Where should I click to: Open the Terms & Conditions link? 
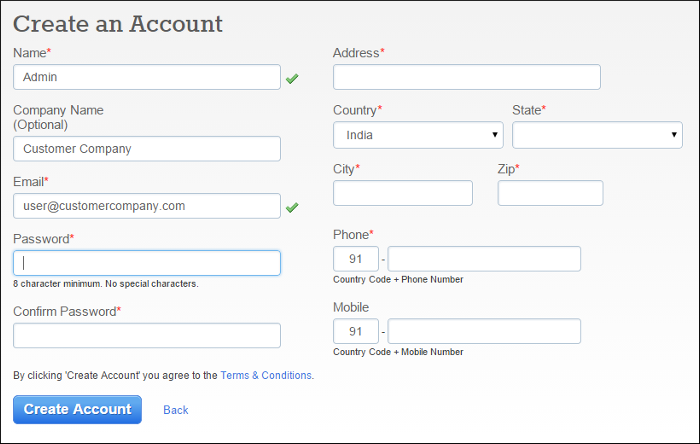266,376
